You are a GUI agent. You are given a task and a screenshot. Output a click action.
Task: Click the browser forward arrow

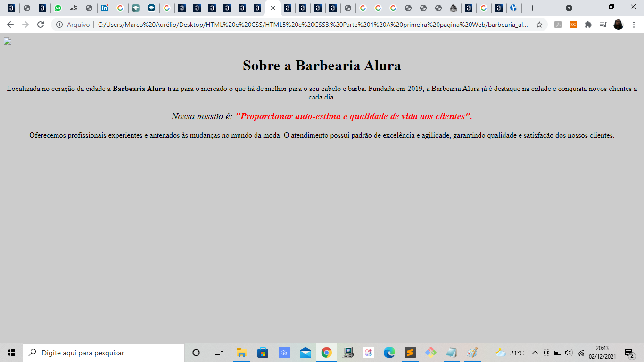click(25, 25)
